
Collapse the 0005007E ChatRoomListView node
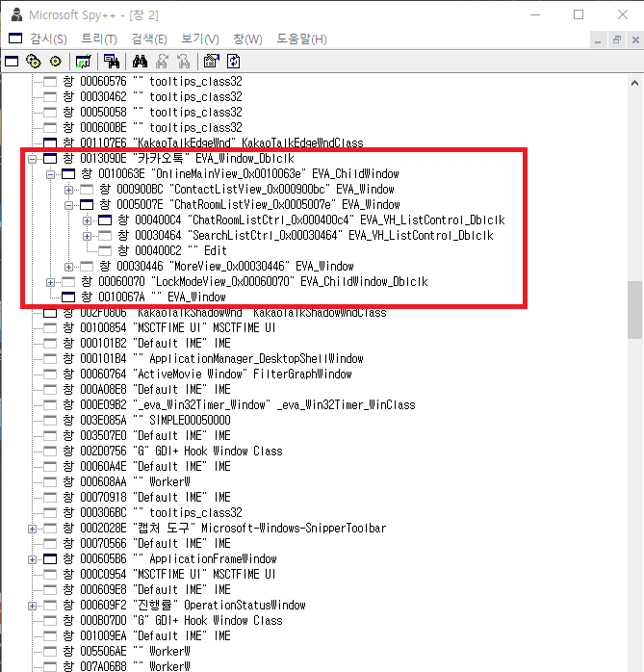pyautogui.click(x=68, y=205)
